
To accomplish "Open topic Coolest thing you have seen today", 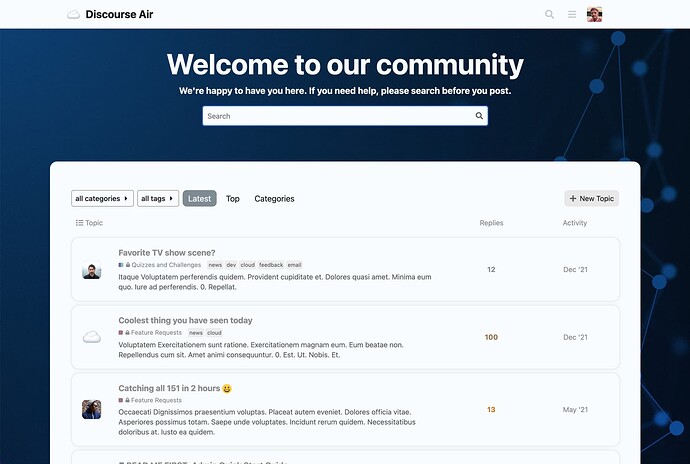I will point(185,321).
